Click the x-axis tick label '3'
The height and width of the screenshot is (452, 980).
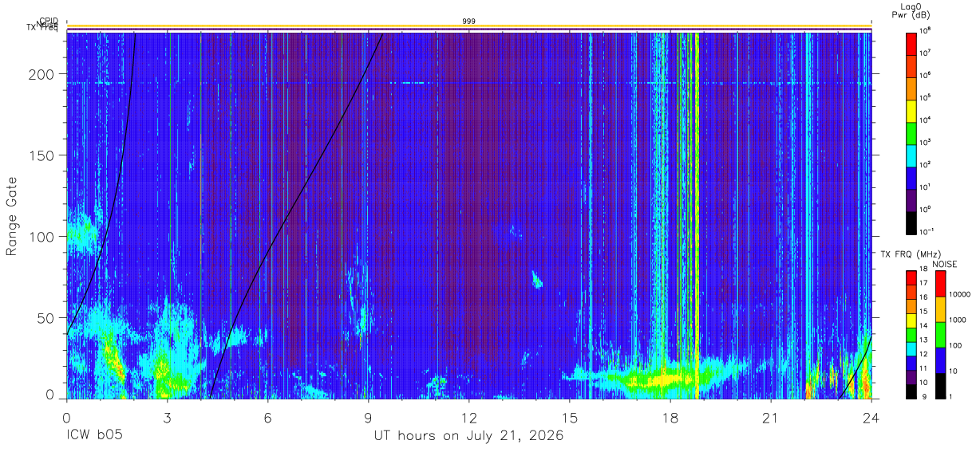click(167, 418)
